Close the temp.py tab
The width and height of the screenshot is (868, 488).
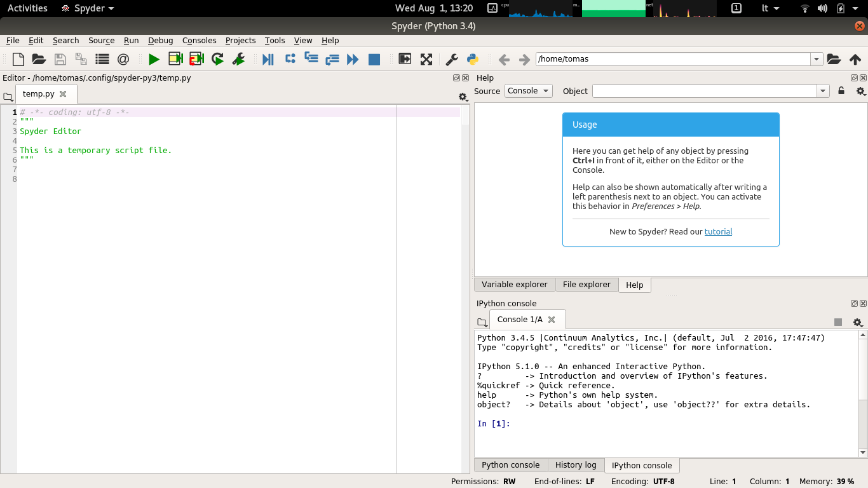coord(63,94)
